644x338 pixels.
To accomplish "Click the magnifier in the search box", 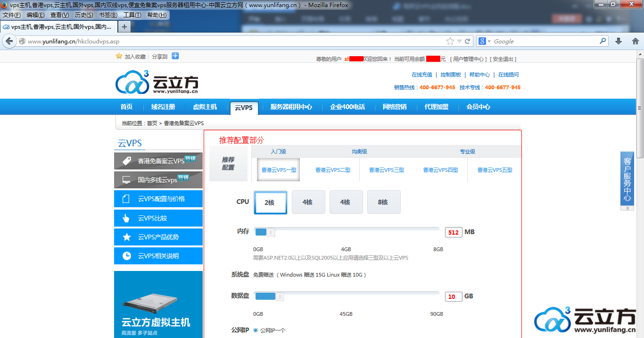I will pyautogui.click(x=603, y=41).
